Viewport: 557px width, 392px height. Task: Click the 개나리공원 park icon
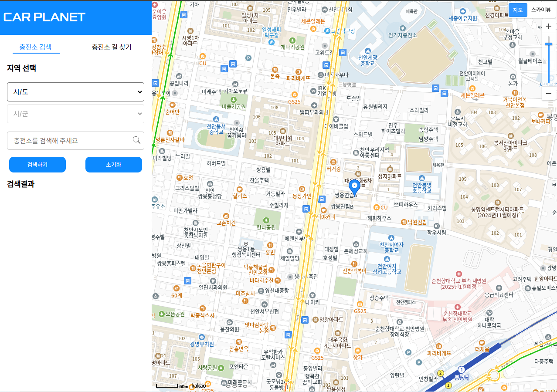(x=292, y=40)
